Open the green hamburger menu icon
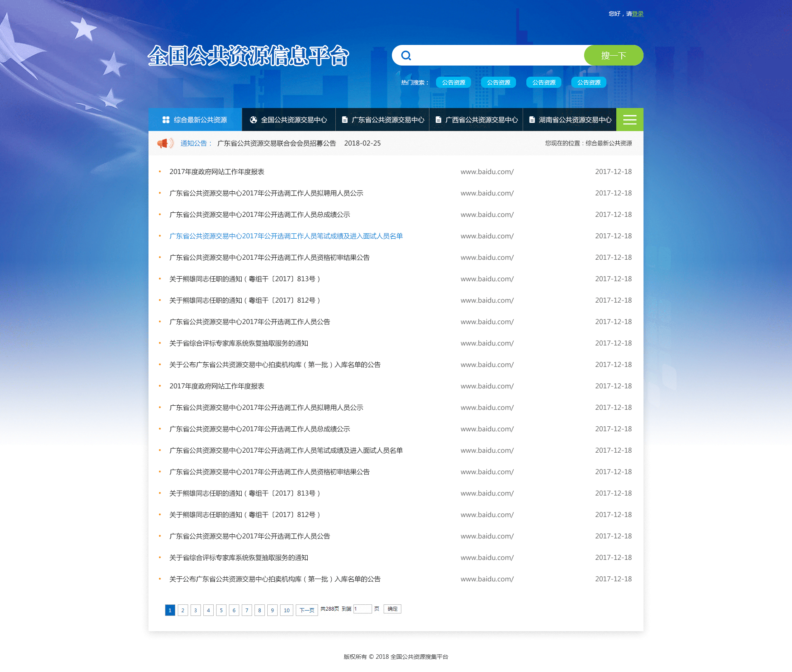The height and width of the screenshot is (672, 792). [629, 120]
